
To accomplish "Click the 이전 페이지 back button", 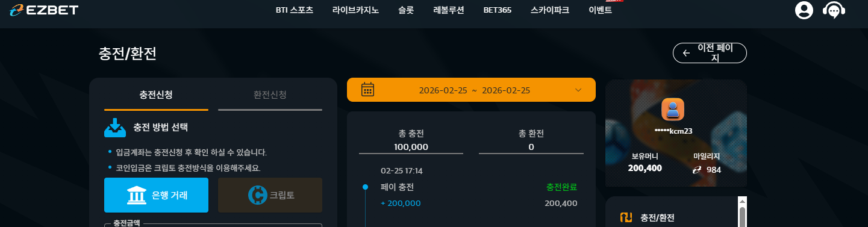I will [x=710, y=53].
